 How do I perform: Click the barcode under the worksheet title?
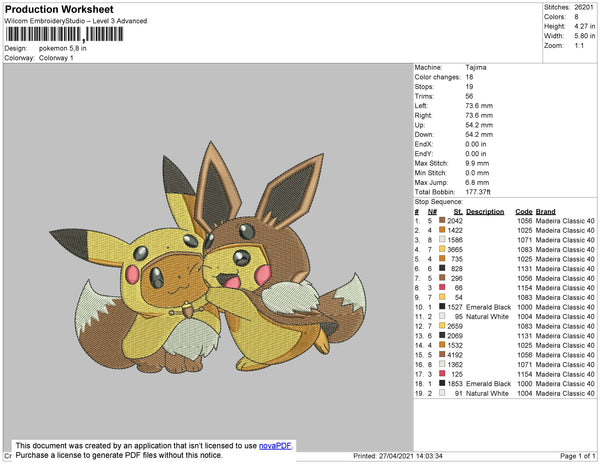[x=64, y=34]
